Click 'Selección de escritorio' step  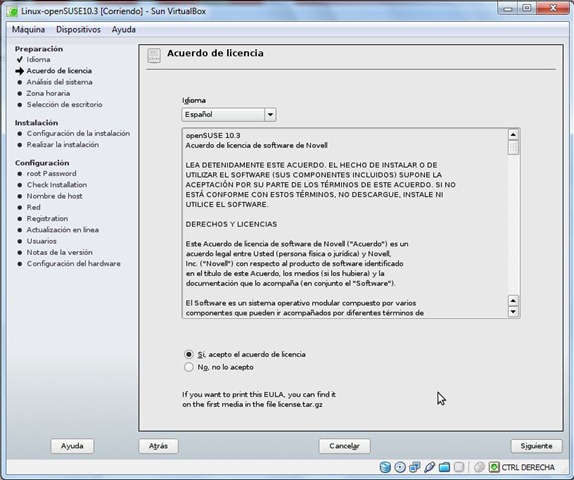[64, 104]
